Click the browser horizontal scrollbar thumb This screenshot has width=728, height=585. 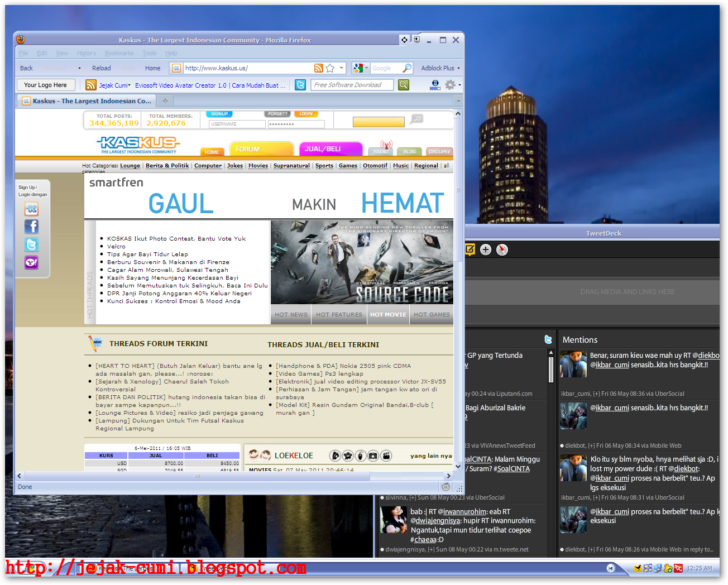(x=197, y=476)
